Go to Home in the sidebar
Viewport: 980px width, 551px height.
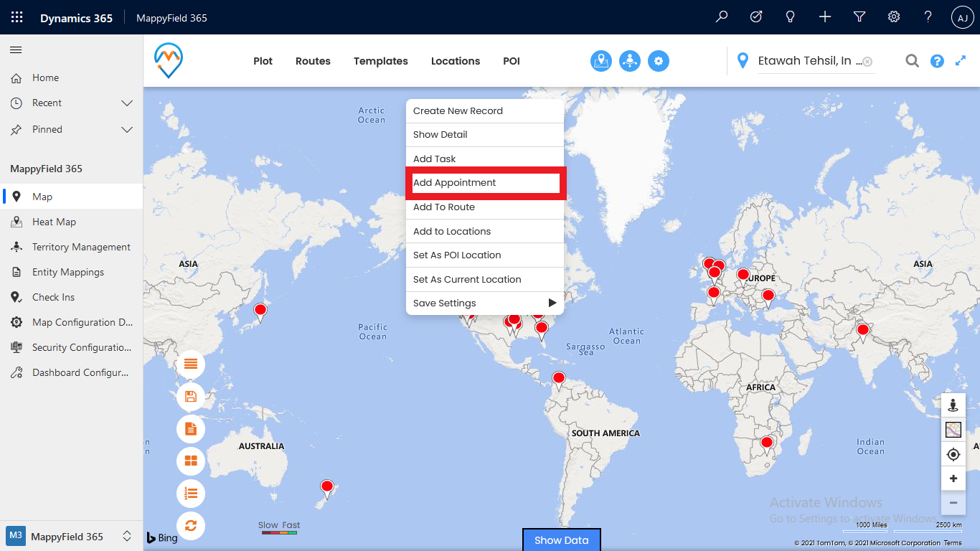71,77
